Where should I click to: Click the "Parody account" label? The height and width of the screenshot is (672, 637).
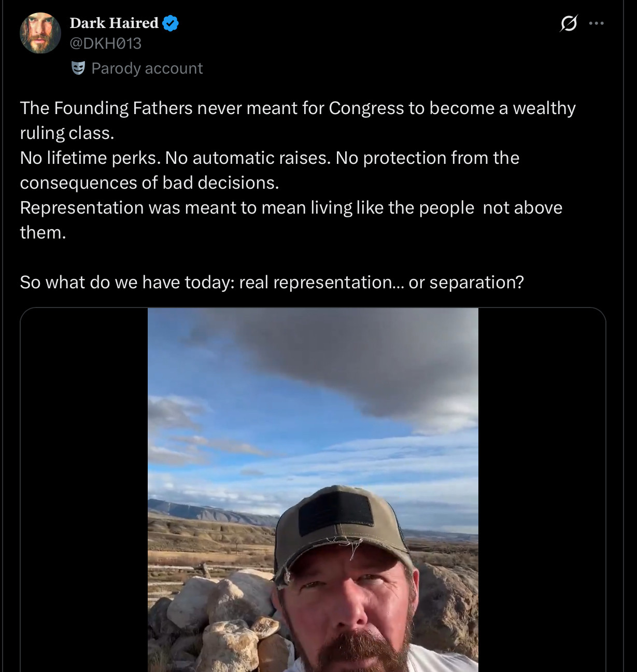click(x=147, y=68)
